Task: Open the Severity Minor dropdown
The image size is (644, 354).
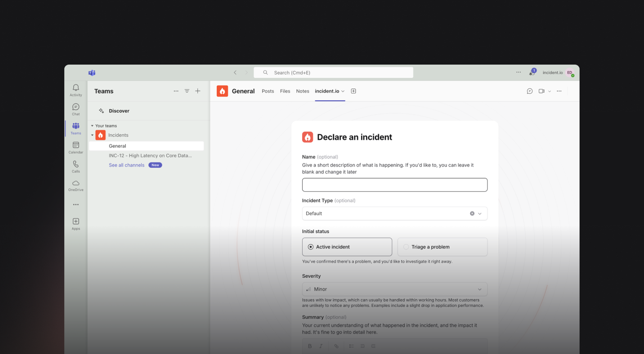Action: click(394, 289)
